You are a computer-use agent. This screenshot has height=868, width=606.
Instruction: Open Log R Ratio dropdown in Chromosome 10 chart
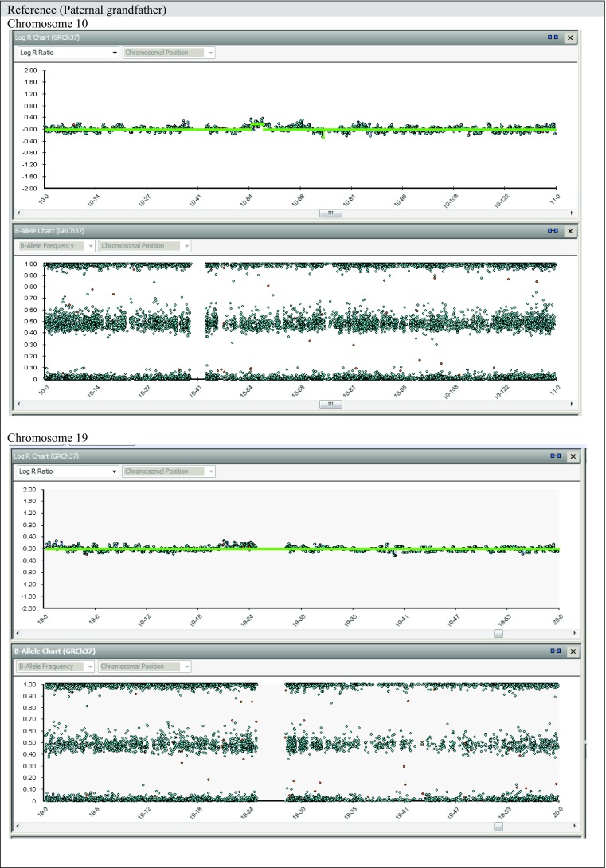tap(68, 53)
